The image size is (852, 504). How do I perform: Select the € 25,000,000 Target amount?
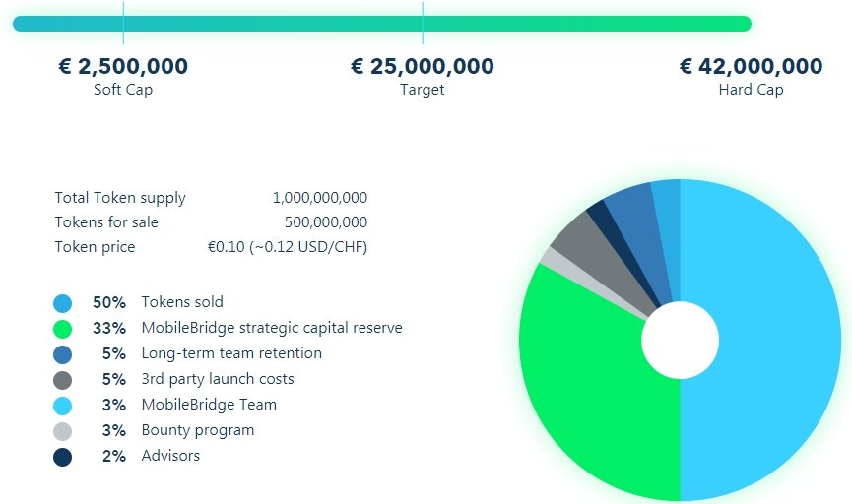coord(423,67)
